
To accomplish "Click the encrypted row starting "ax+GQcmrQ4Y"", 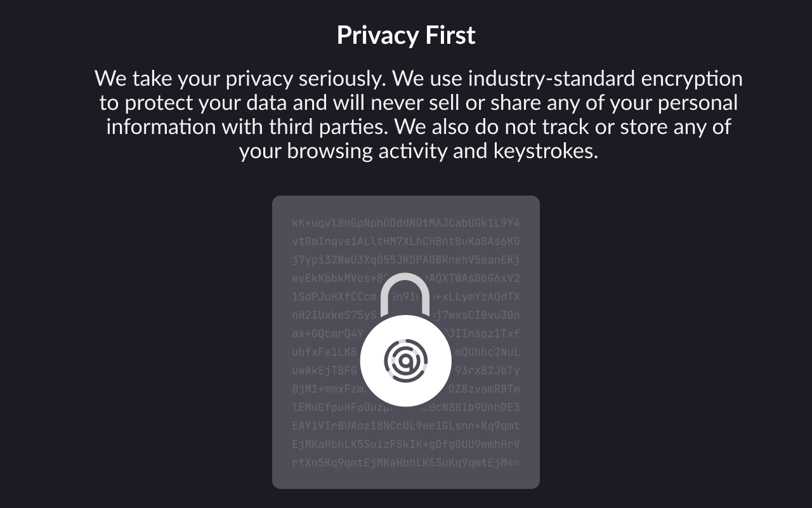I will click(406, 333).
